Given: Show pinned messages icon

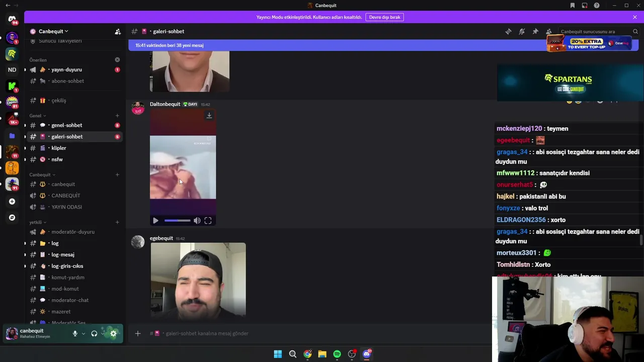Looking at the screenshot, I should pos(535,31).
